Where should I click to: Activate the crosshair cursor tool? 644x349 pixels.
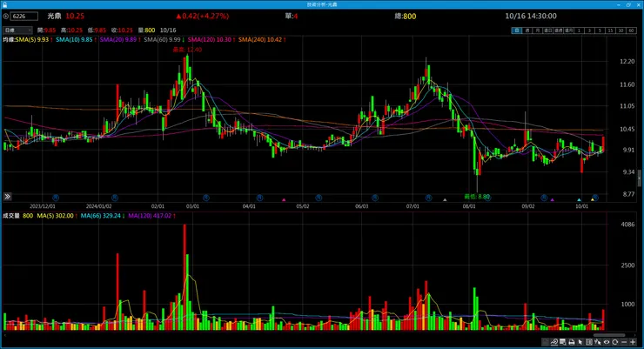pyautogui.click(x=598, y=342)
